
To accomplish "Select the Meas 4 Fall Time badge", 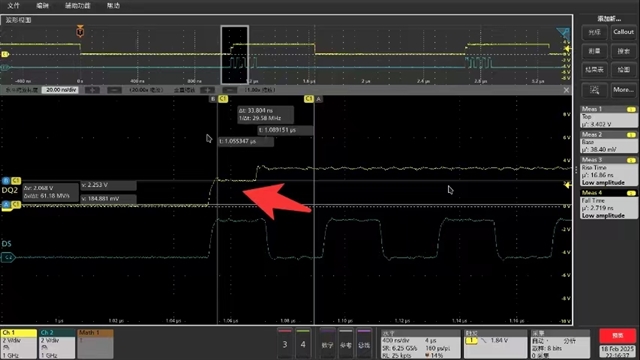I will [x=609, y=204].
